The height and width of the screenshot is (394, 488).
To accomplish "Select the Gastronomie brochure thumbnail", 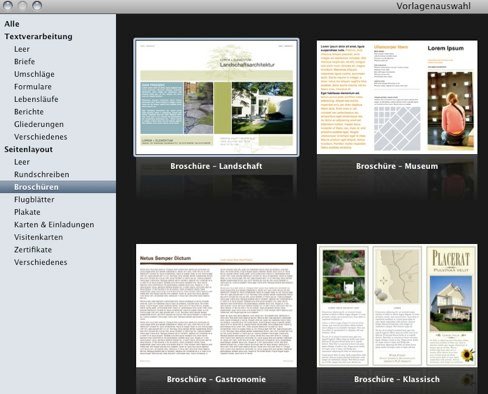I will [x=216, y=306].
